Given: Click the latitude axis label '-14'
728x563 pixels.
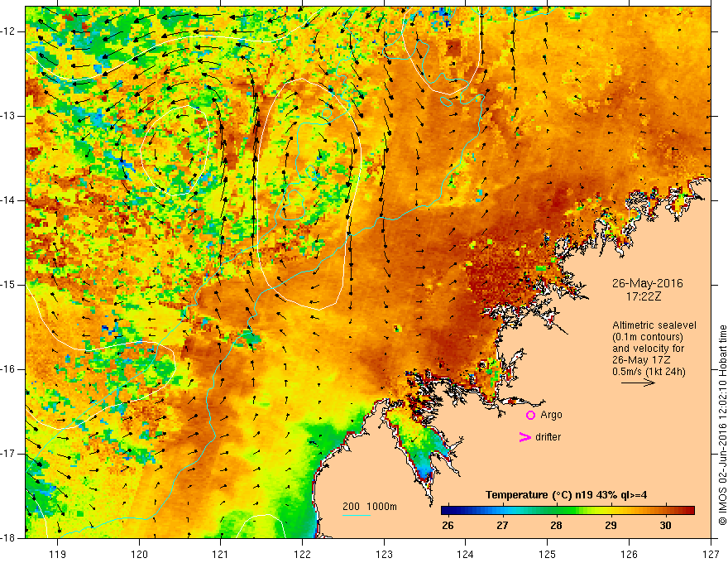Looking at the screenshot, I should (x=9, y=200).
